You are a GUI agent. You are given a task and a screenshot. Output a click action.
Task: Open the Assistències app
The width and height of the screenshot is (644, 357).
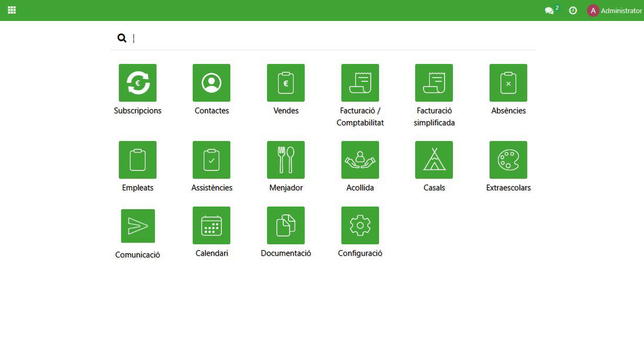(212, 160)
